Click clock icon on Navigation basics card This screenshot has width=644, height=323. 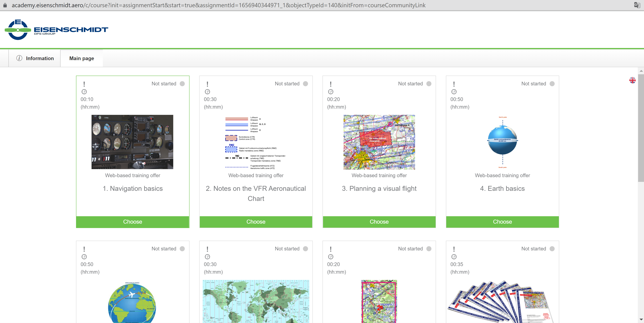pos(84,92)
